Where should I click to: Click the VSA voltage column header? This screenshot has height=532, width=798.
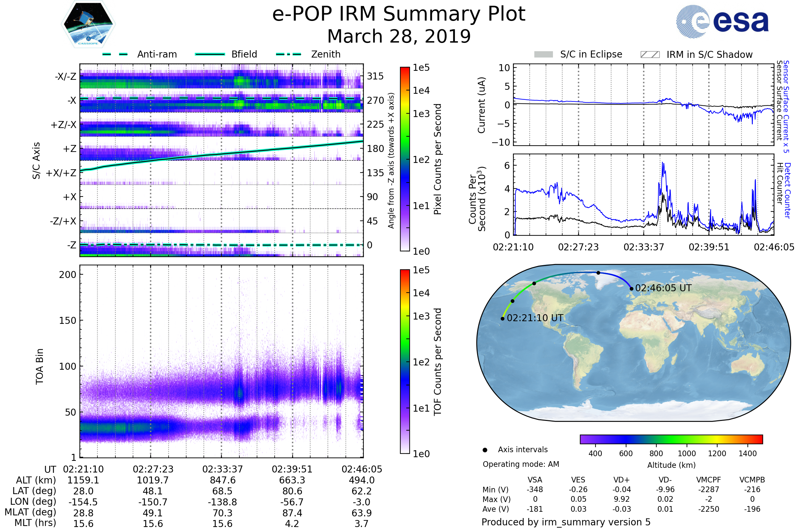pos(535,480)
